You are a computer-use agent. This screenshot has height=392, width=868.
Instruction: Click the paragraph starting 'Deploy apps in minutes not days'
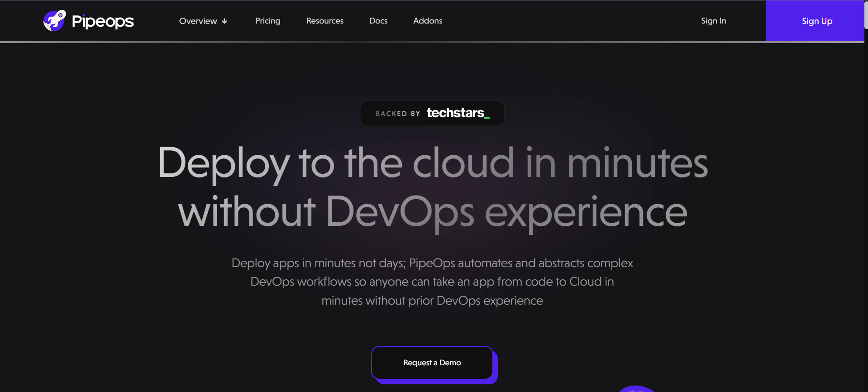tap(432, 282)
